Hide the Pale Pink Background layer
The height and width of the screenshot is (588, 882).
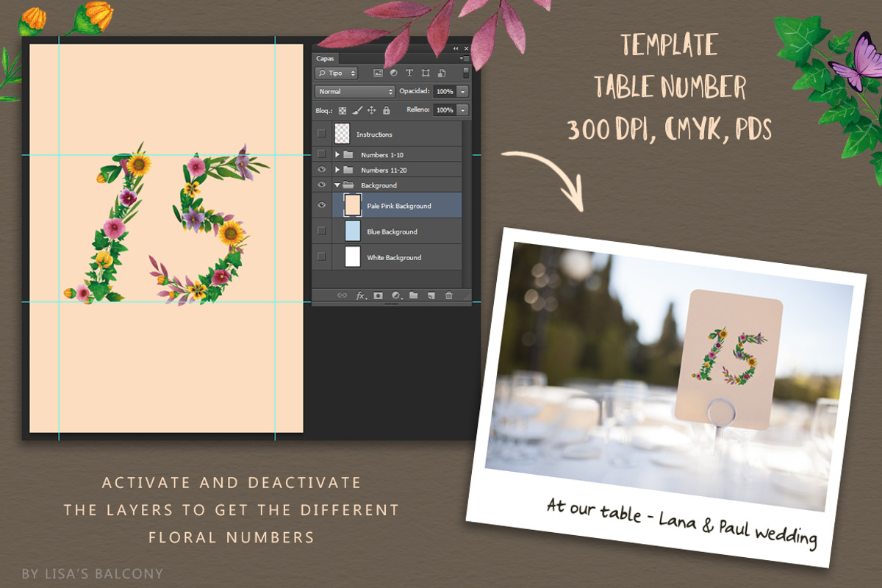321,206
